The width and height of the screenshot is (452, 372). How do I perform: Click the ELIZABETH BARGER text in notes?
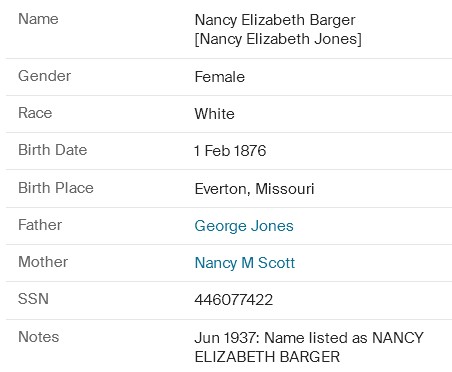tap(267, 357)
